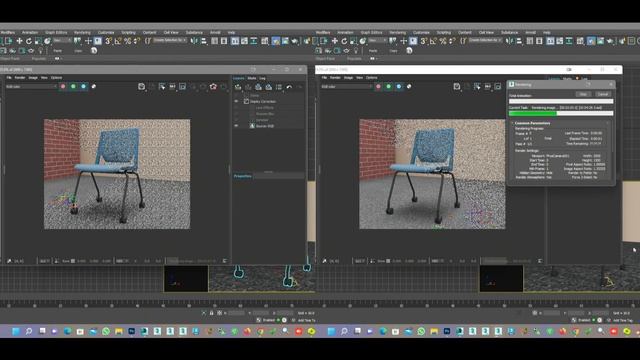Cancel the render in Rendering dialog
This screenshot has width=640, height=360.
[603, 94]
